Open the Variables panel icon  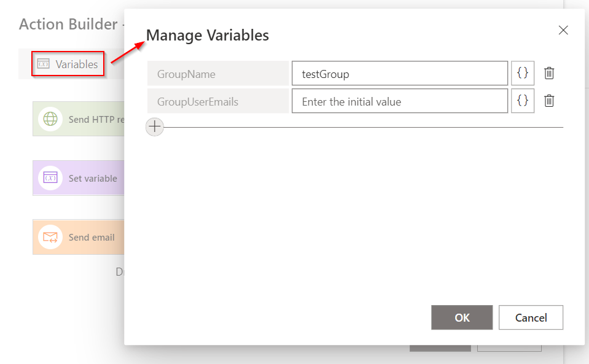[x=42, y=63]
